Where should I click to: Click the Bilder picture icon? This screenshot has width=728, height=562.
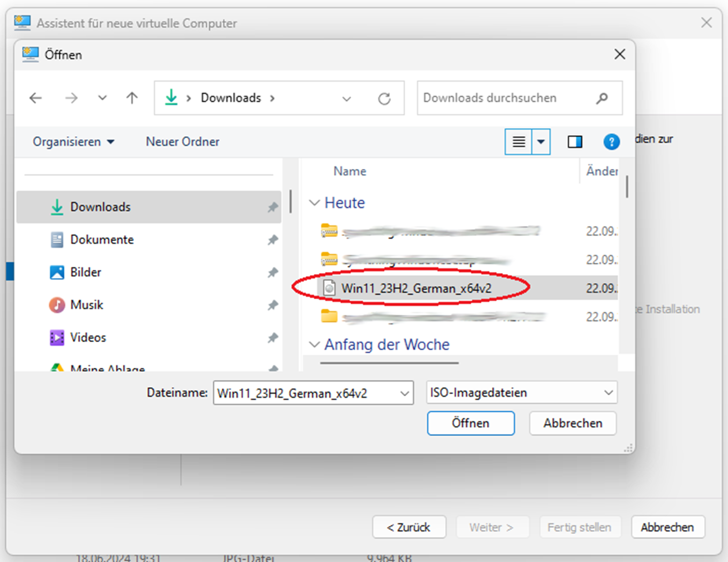(57, 272)
